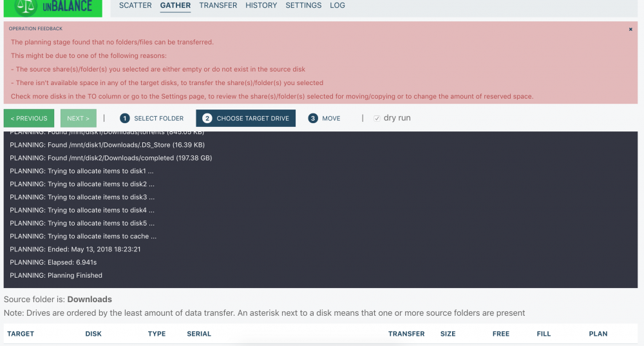Click "There isn't available space" reason line
644x346 pixels.
(167, 82)
